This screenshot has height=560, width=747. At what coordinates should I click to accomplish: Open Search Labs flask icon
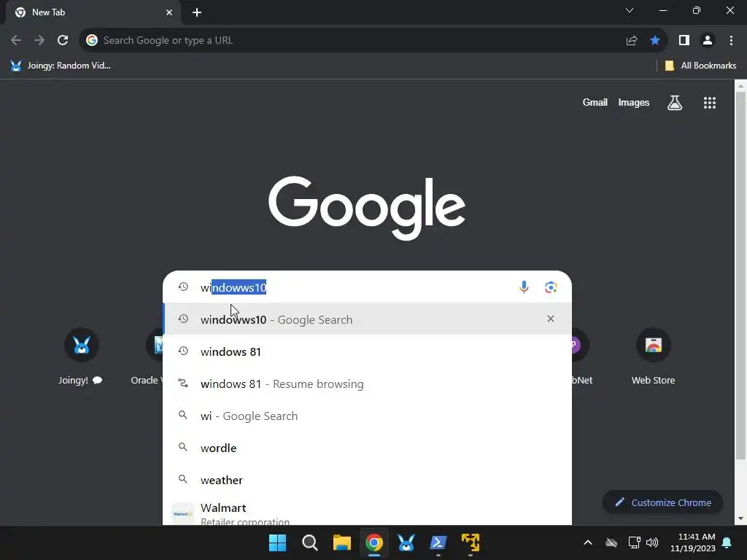(675, 102)
